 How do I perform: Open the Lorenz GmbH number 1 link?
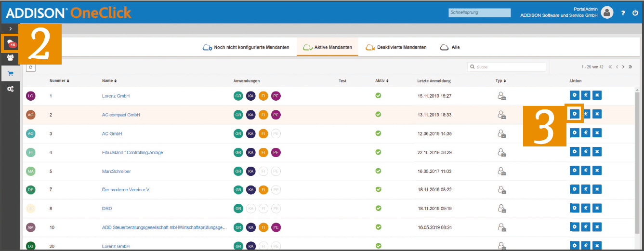point(116,96)
